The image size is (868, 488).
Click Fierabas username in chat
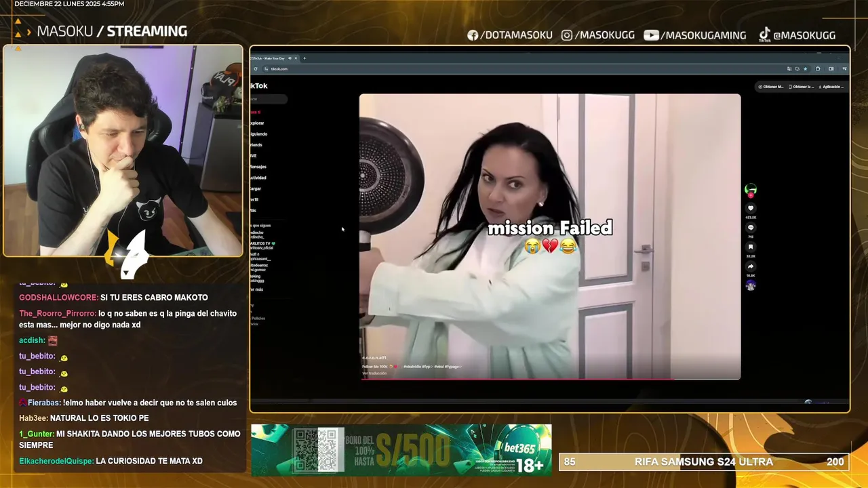click(44, 403)
